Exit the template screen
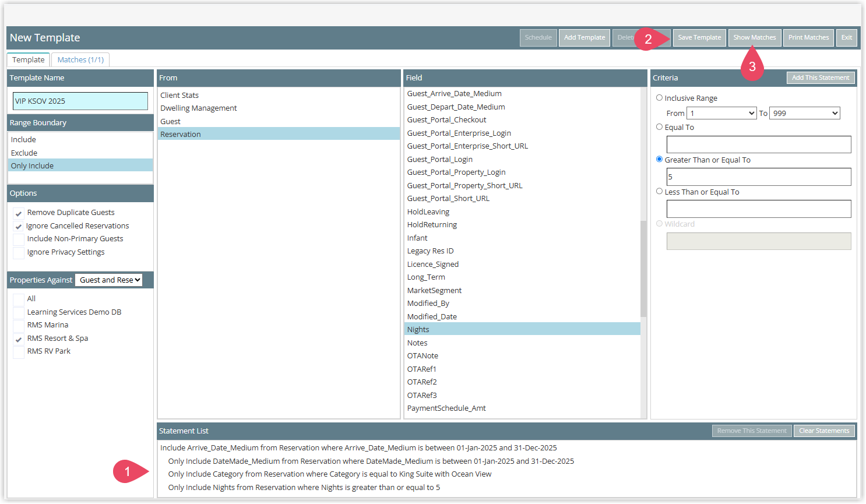 [x=847, y=38]
